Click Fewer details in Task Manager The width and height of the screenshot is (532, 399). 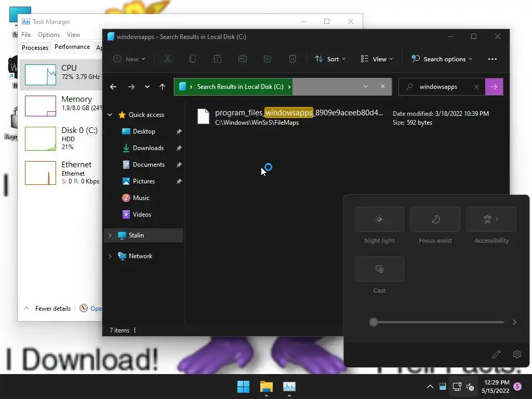coord(47,309)
